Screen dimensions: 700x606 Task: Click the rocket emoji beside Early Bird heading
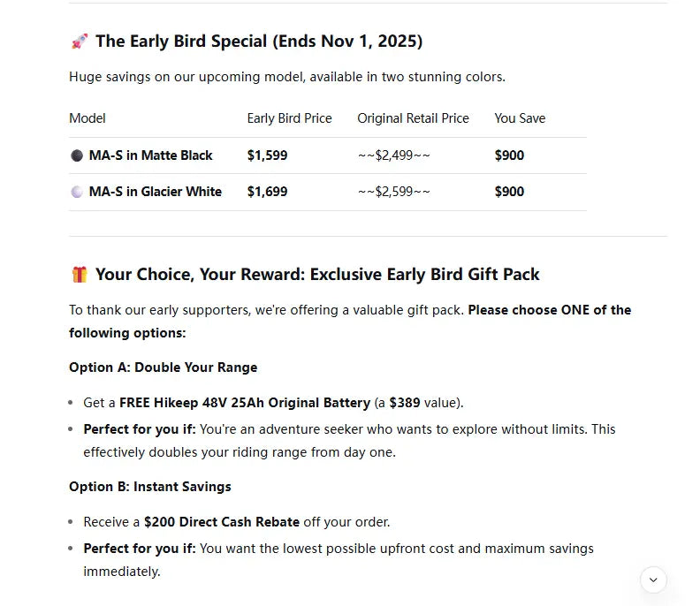click(80, 41)
